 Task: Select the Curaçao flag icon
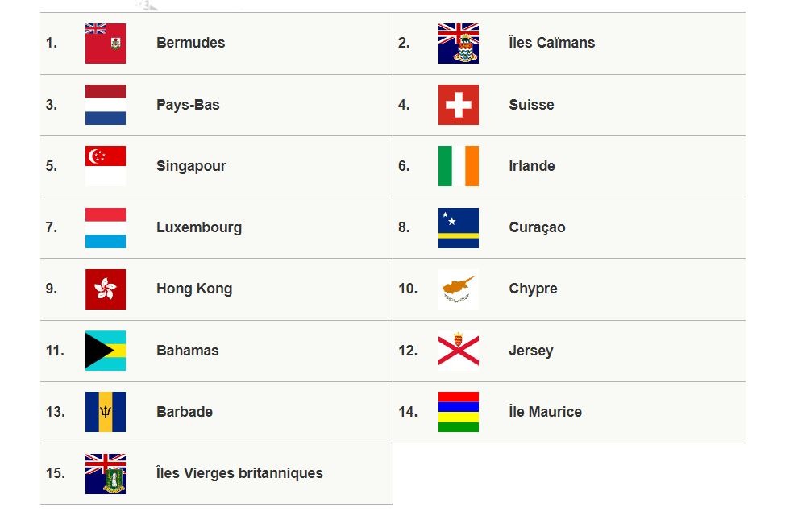point(459,228)
